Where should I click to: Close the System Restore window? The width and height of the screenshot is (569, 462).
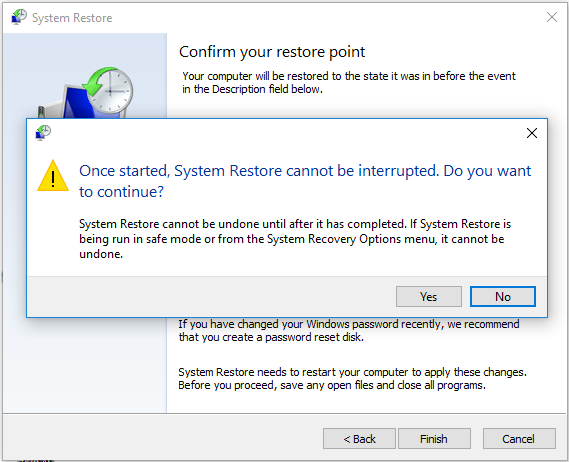coord(552,17)
